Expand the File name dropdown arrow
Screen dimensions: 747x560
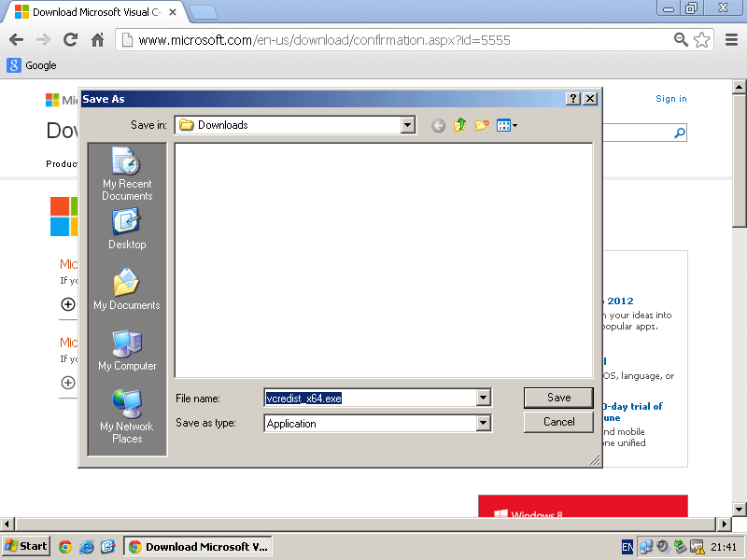pos(483,398)
